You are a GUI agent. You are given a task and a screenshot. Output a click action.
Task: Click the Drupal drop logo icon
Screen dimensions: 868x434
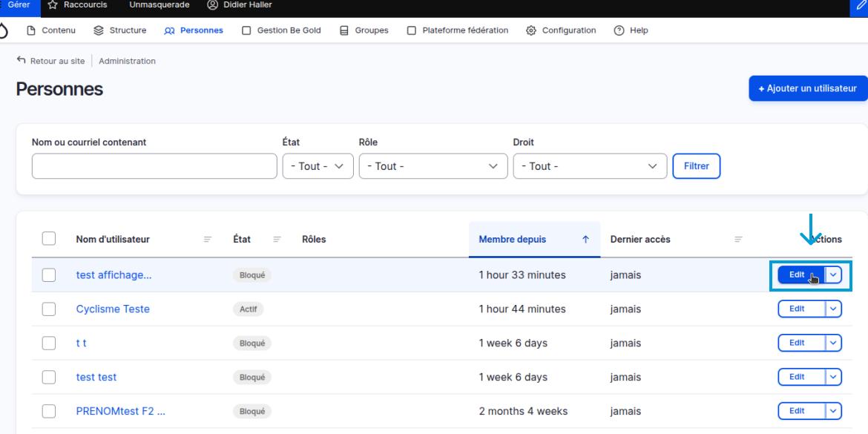point(4,30)
